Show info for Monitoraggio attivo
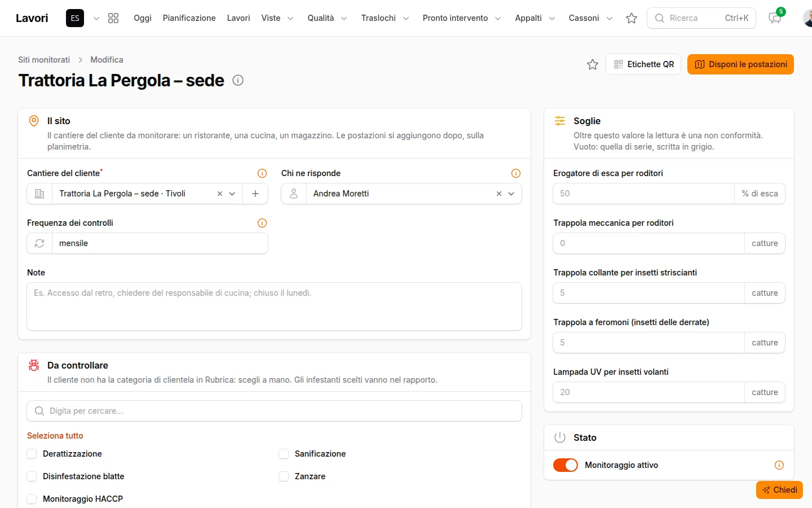The width and height of the screenshot is (812, 508). [x=779, y=465]
